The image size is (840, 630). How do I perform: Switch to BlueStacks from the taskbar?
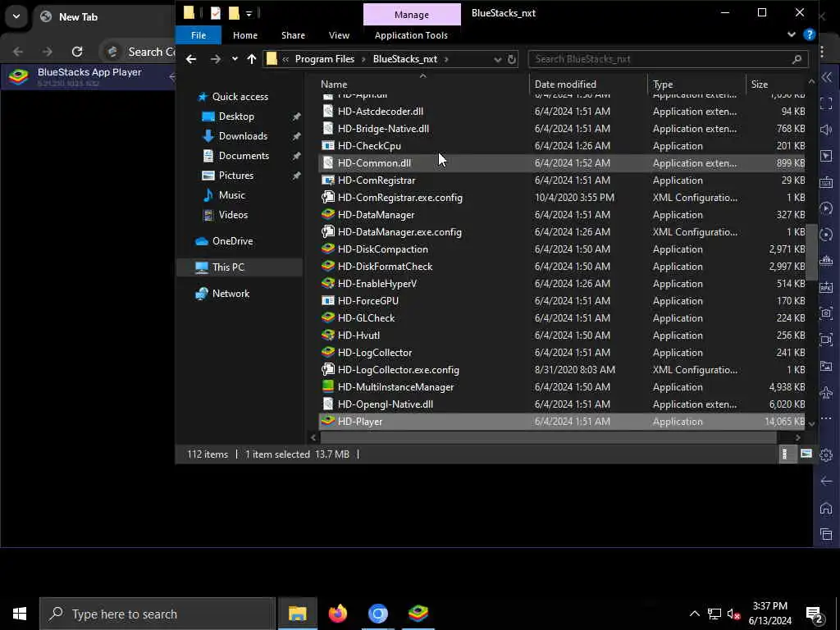[x=418, y=614]
